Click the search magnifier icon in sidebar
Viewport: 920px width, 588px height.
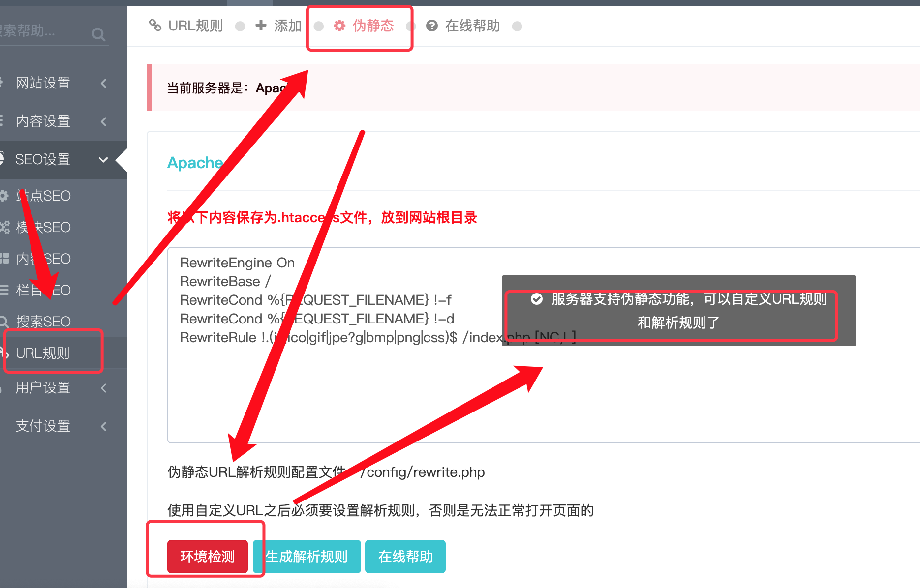coord(98,34)
